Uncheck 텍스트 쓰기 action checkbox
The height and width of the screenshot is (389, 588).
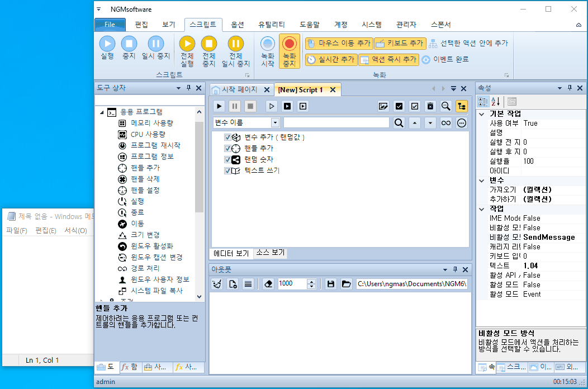pos(227,170)
